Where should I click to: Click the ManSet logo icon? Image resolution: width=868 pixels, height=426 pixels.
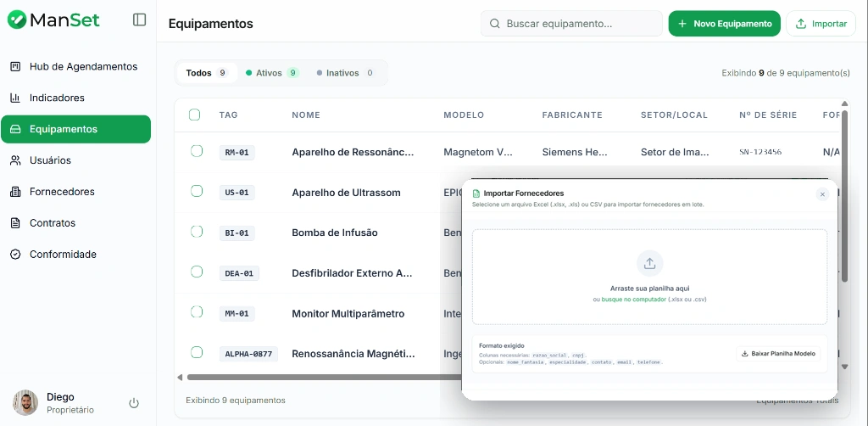tap(17, 20)
